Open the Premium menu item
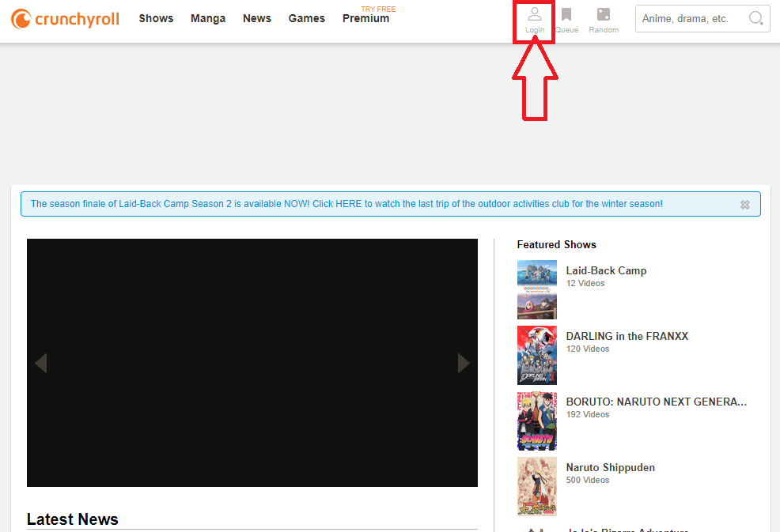The width and height of the screenshot is (780, 532). pos(366,18)
